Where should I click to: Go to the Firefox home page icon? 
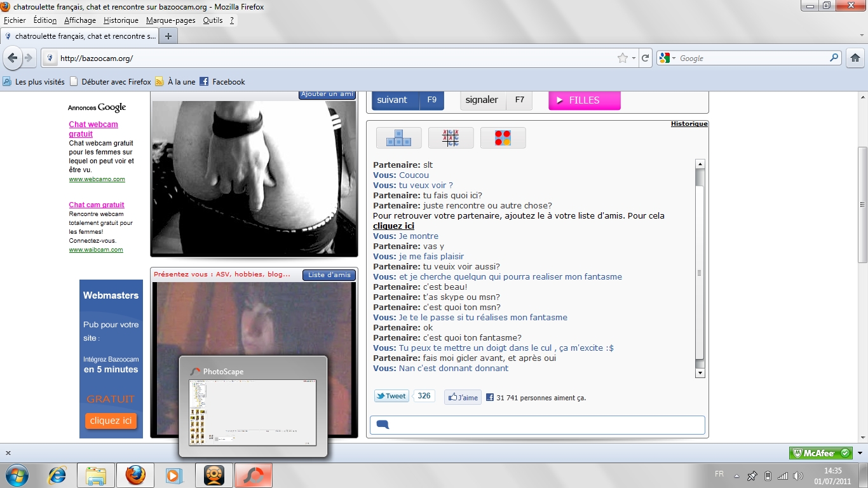[855, 58]
